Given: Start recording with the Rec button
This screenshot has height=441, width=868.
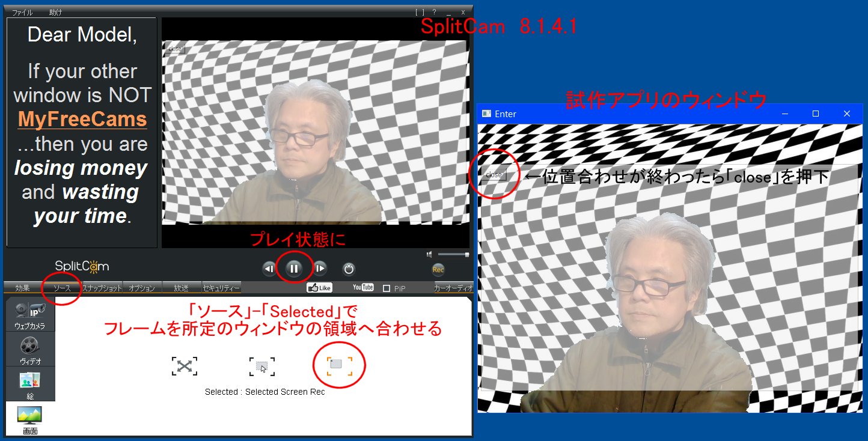Looking at the screenshot, I should click(438, 270).
